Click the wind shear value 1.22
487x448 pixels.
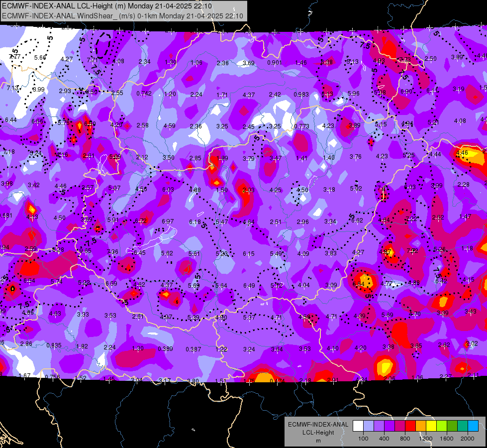(x=221, y=349)
